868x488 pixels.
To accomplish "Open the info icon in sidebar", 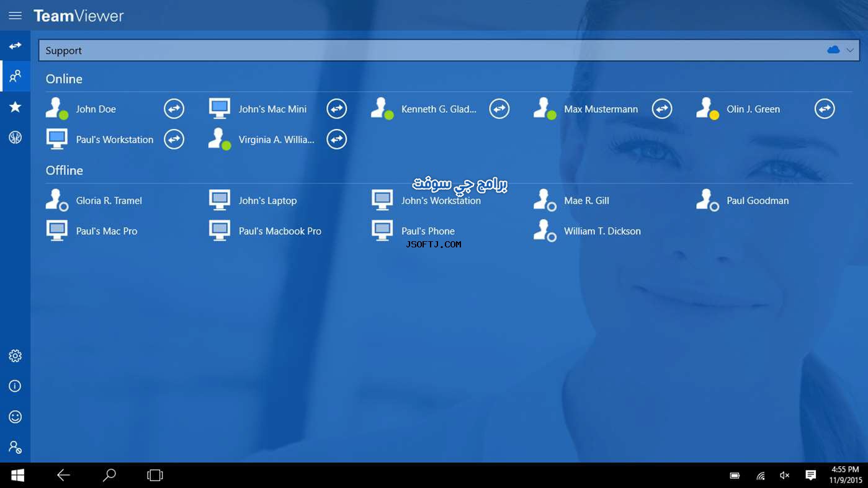I will coord(15,386).
